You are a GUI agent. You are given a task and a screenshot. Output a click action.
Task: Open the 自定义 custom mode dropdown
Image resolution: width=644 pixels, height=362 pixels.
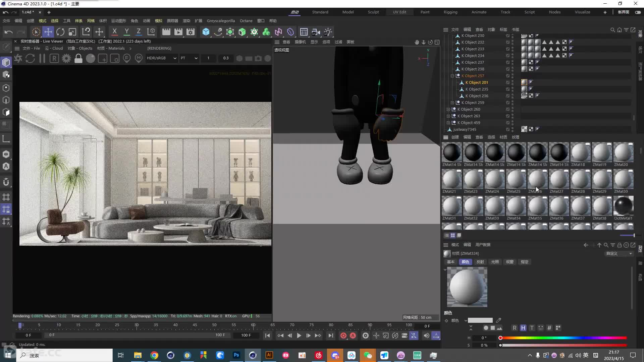pyautogui.click(x=619, y=253)
